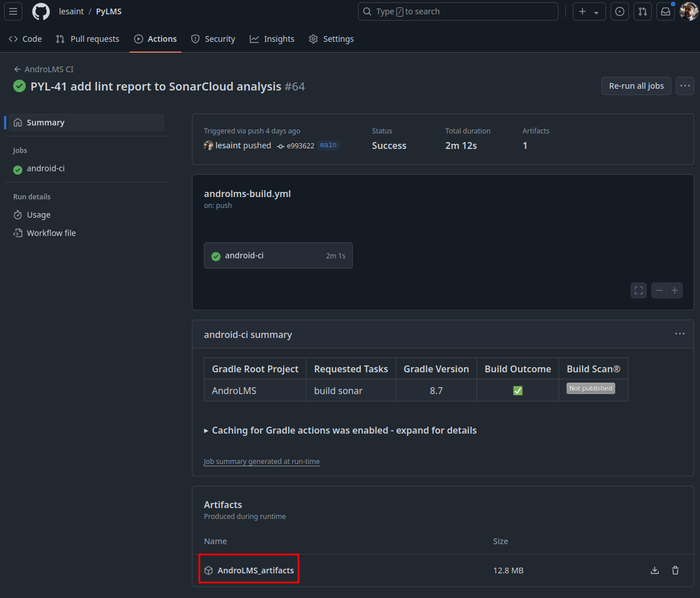Open Job summary generated at run-time link
This screenshot has height=598, width=700.
point(262,462)
